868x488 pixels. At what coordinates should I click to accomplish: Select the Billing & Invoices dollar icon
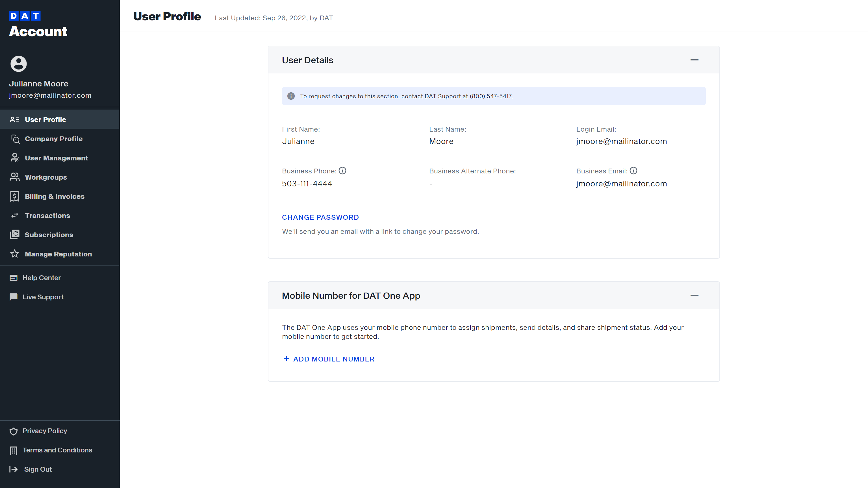[14, 196]
